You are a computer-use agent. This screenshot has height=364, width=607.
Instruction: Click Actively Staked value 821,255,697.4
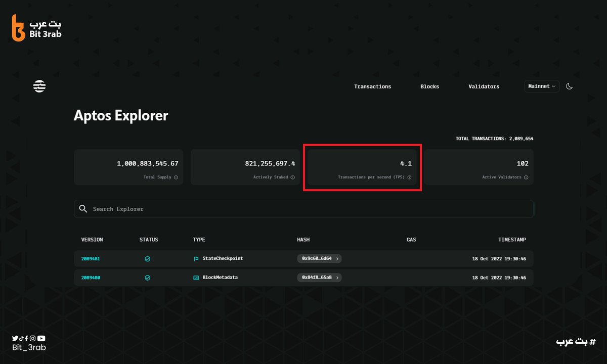(x=270, y=164)
